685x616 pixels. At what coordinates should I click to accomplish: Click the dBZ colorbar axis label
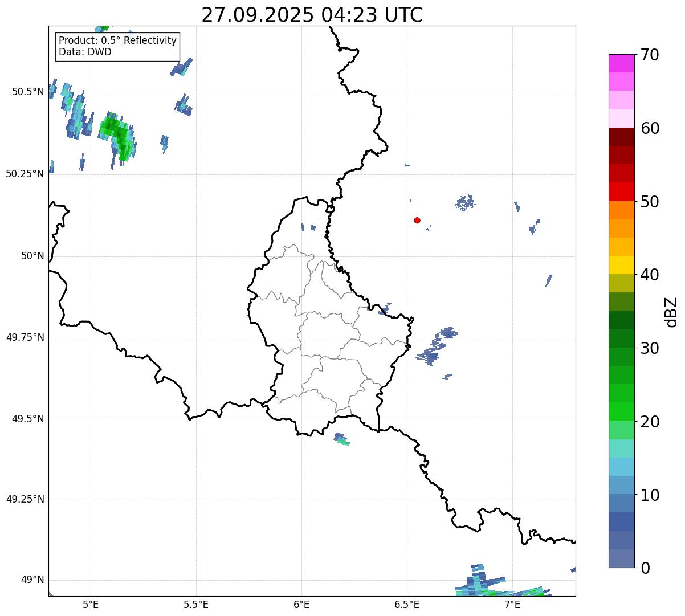[671, 311]
